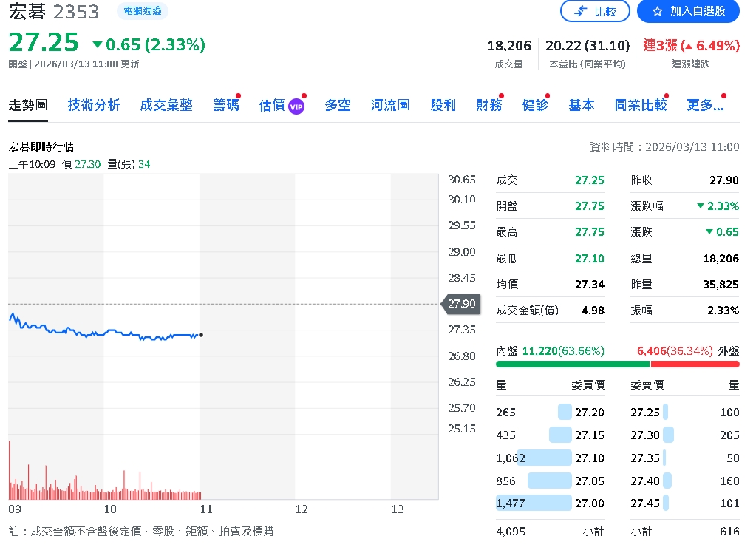Click the bid price 27.20 row
Screen dimensions: 756x553
(x=589, y=412)
